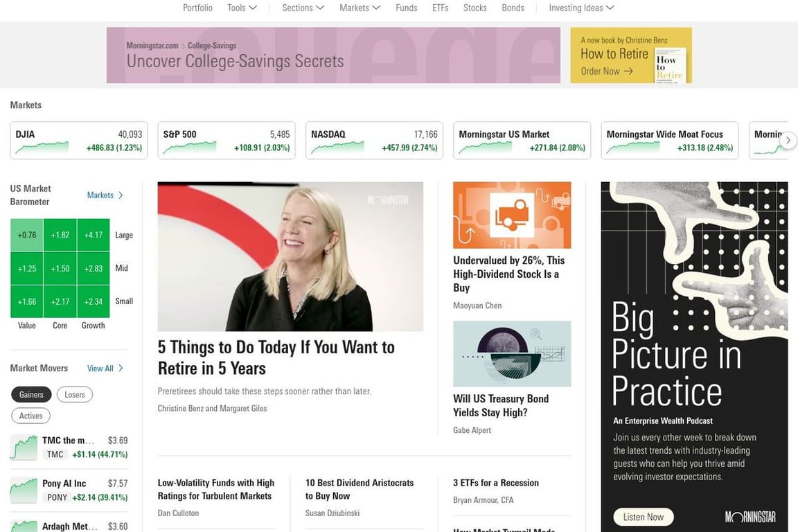Select Small Growth barometer cell +2.34
Viewport: 798px width, 532px height.
tap(93, 301)
